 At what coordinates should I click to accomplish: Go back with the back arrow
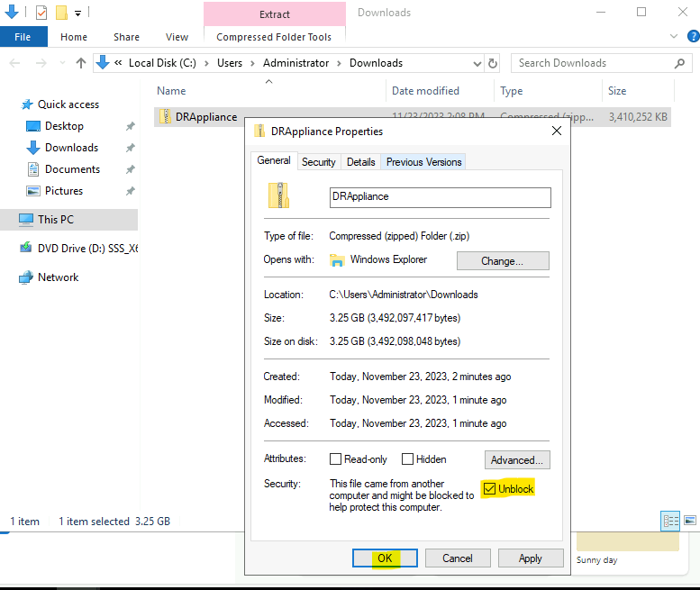[x=14, y=63]
